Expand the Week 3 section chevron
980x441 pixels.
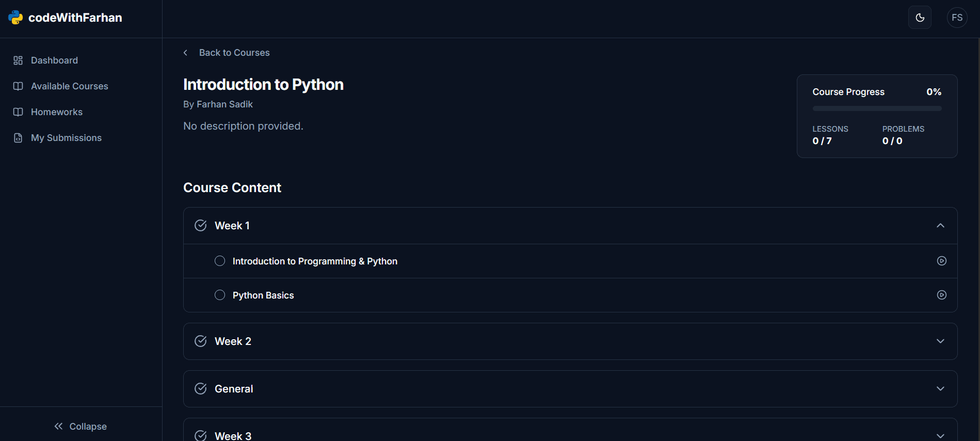tap(940, 436)
